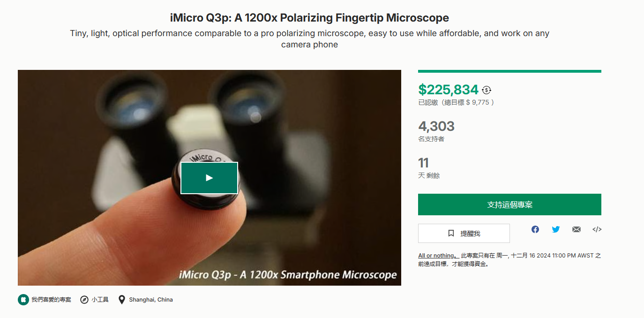Image resolution: width=644 pixels, height=318 pixels.
Task: Share the project on Facebook
Action: [x=535, y=229]
